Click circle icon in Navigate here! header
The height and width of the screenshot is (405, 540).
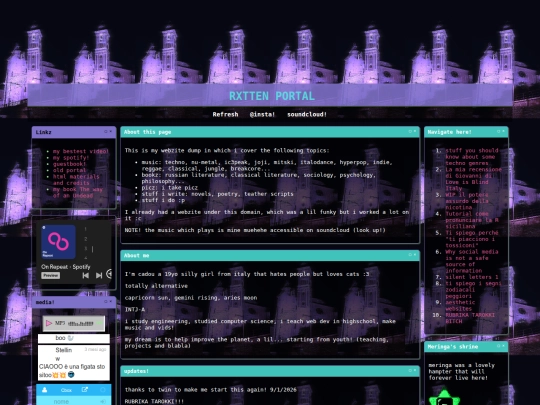coord(498,132)
